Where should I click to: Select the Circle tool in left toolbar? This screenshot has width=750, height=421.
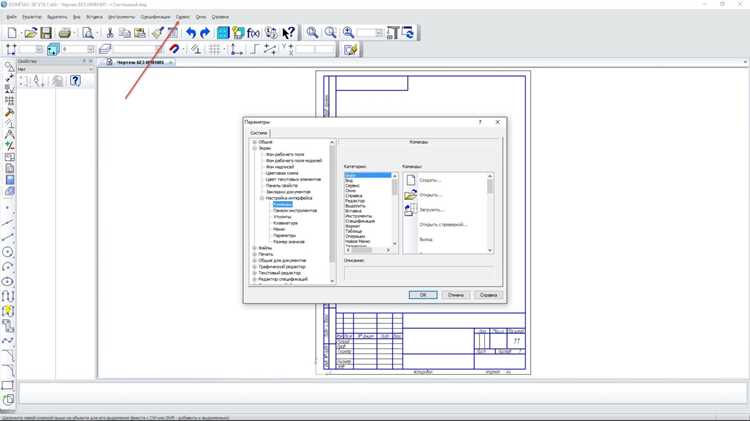[x=8, y=252]
